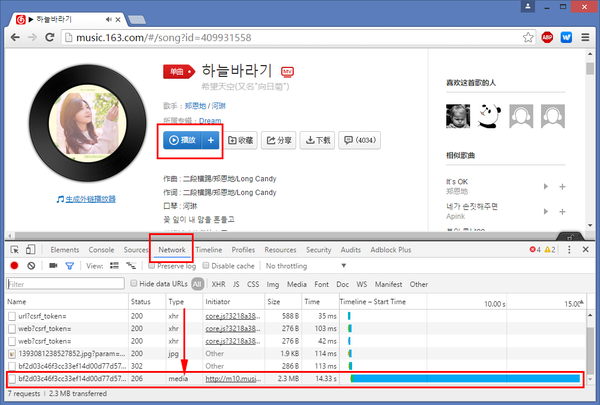Screen dimensions: 600x405
Task: Click the blue play button
Action: point(183,140)
